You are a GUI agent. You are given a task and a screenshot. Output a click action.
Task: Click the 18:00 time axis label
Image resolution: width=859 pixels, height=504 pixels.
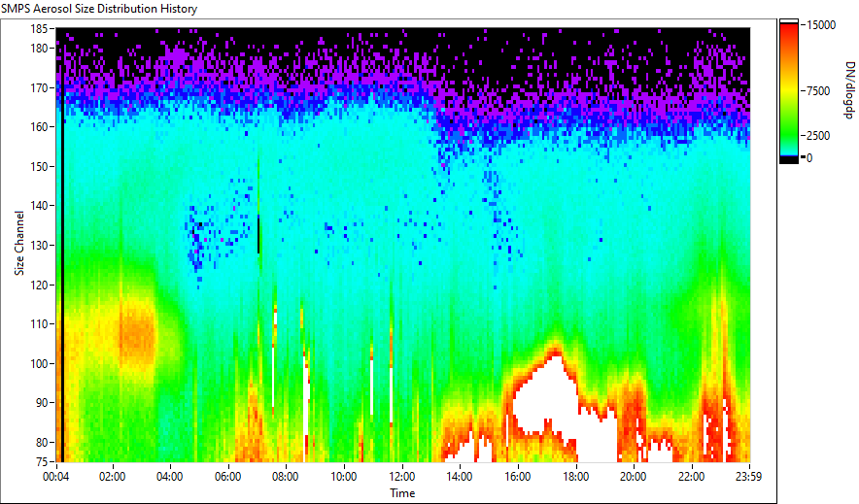point(575,477)
